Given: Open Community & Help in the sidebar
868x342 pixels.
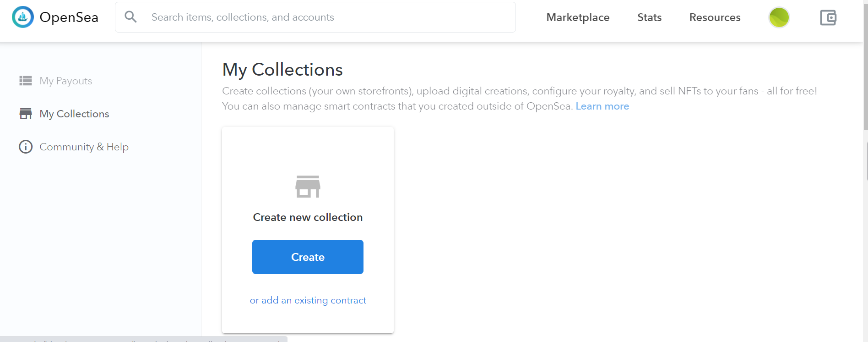Looking at the screenshot, I should click(x=84, y=147).
